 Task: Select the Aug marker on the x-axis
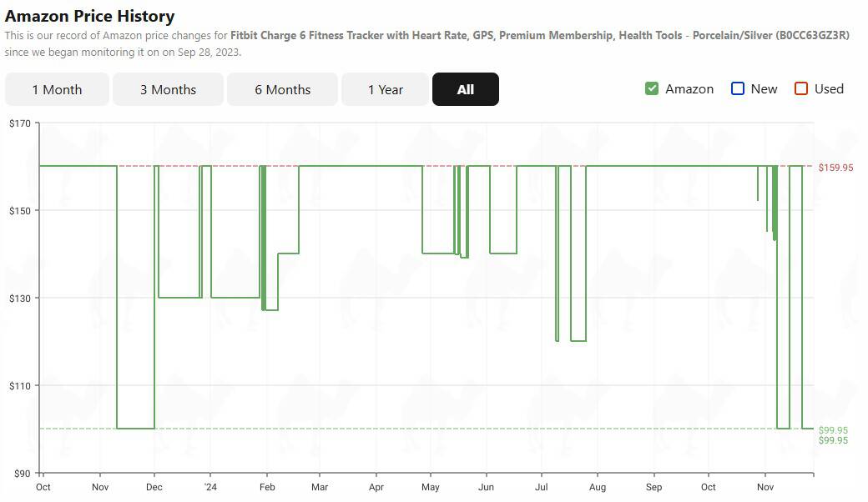click(598, 487)
